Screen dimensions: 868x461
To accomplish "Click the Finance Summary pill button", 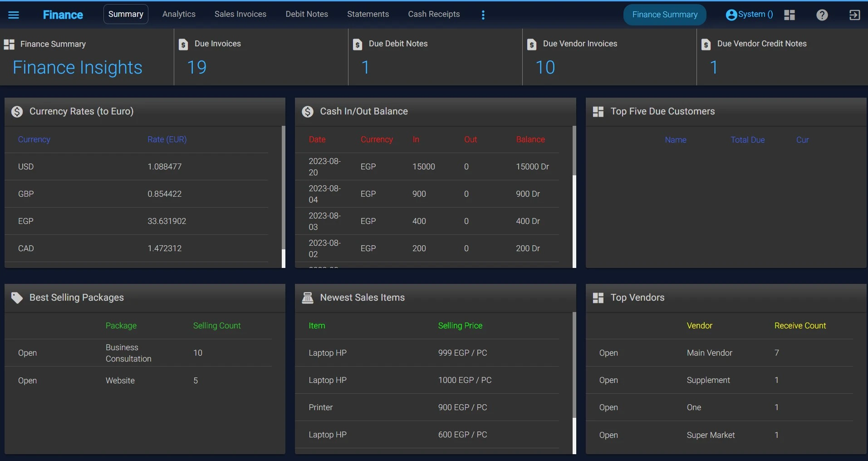I will pyautogui.click(x=665, y=15).
